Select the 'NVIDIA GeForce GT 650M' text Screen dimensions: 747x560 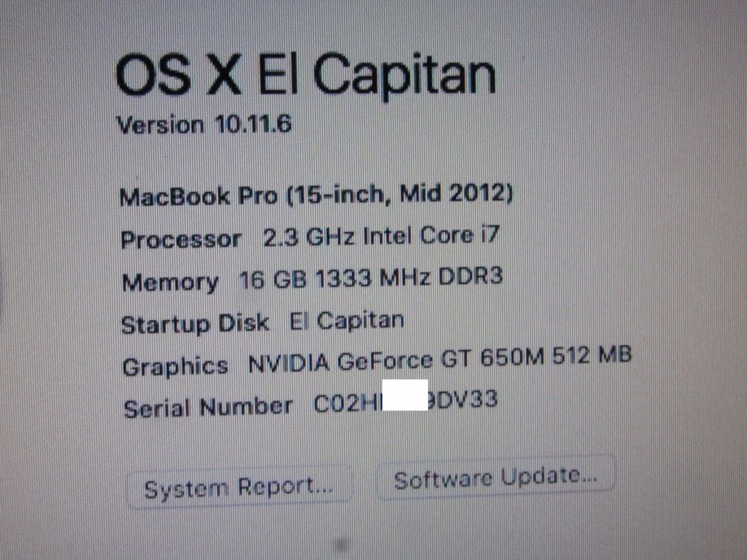pos(396,360)
